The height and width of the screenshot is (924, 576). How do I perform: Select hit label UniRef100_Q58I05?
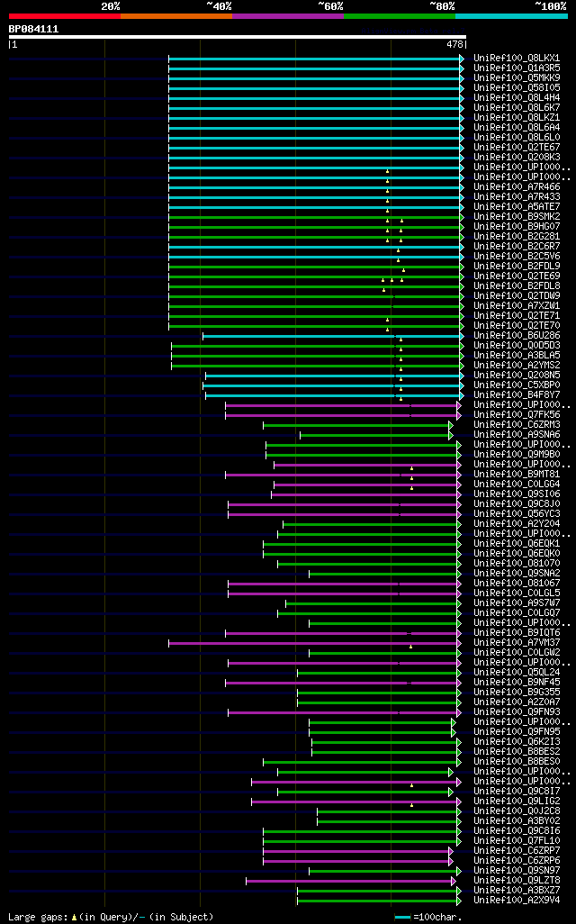point(517,87)
